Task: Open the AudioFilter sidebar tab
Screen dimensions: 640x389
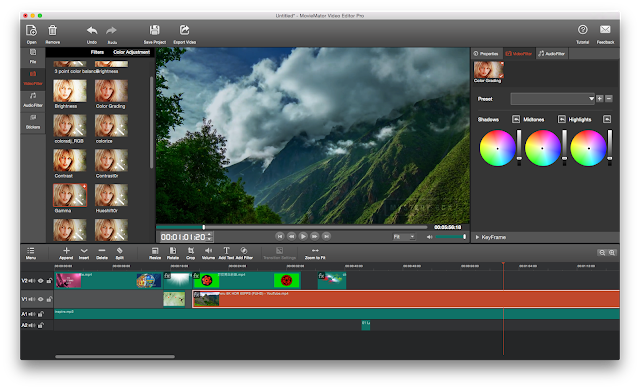Action: point(33,100)
